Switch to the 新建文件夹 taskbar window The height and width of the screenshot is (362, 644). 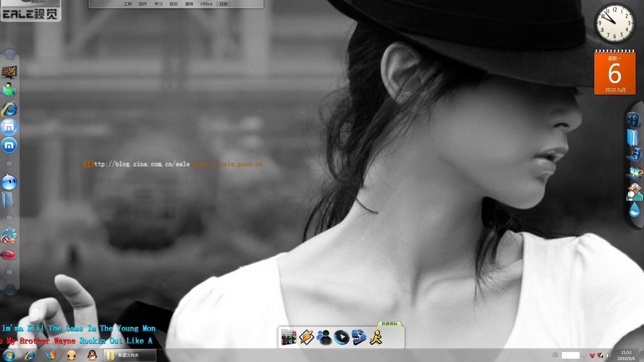(x=129, y=355)
